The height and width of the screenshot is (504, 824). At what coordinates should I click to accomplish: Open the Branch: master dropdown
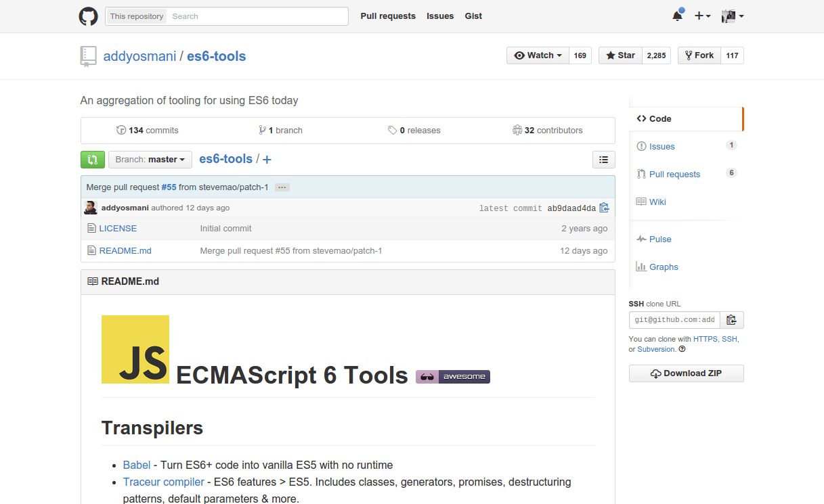tap(150, 160)
